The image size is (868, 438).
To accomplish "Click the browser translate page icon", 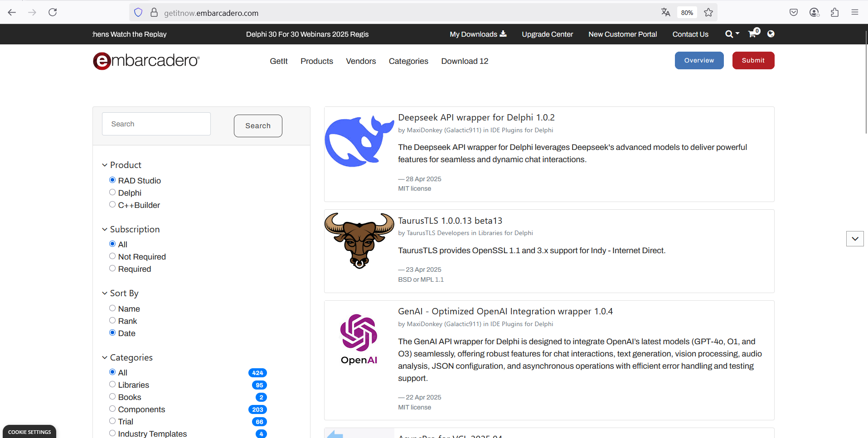I will click(665, 13).
